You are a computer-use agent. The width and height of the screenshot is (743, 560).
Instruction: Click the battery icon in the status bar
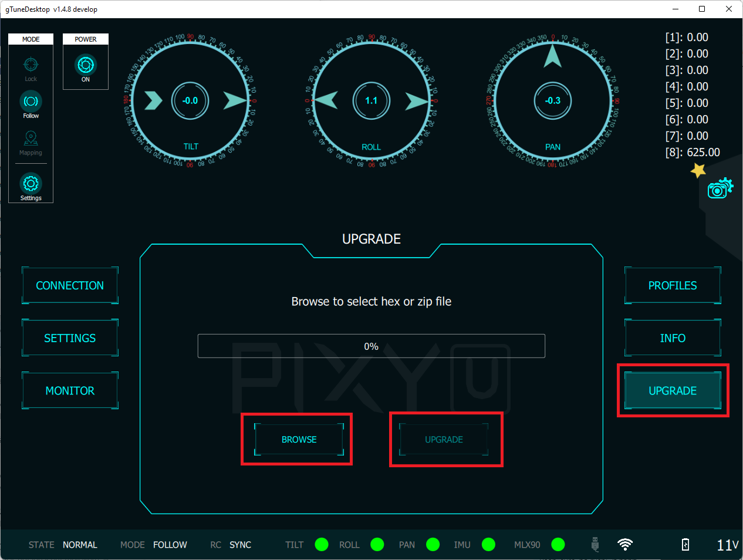coord(685,545)
